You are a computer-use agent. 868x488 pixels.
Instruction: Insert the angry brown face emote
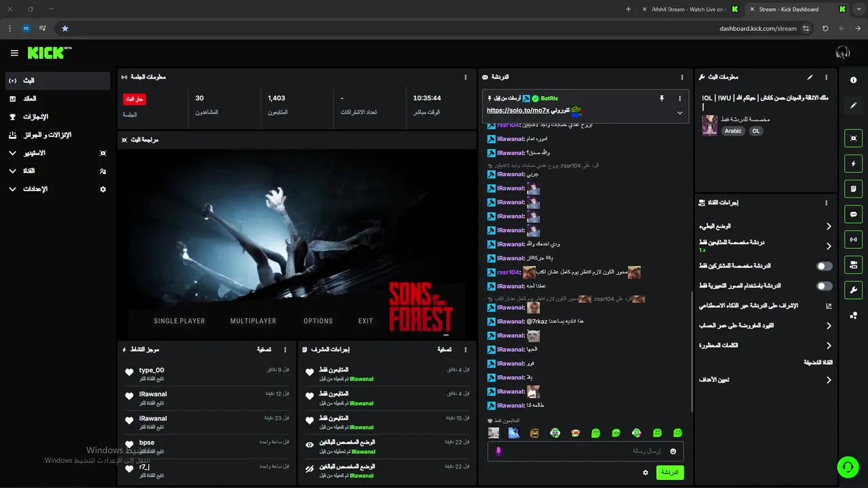[534, 433]
